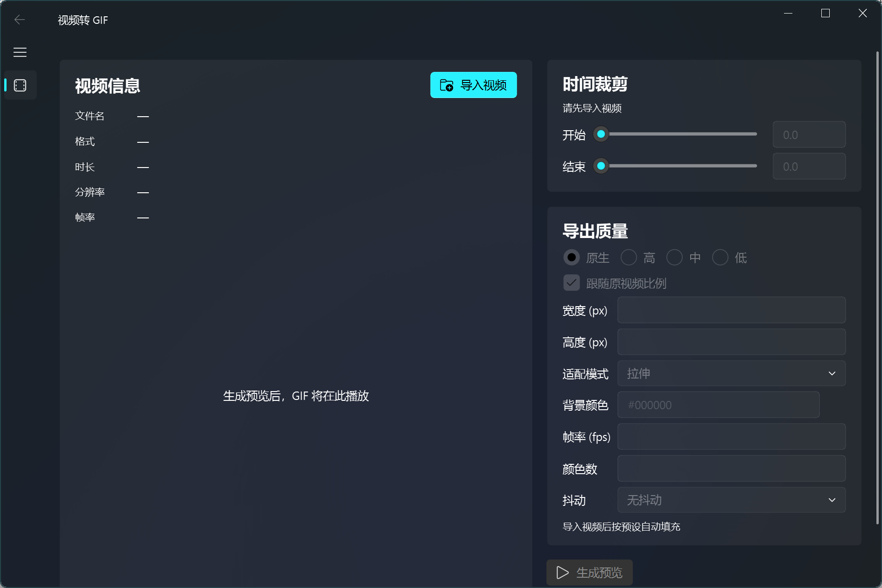Click the 宽度 (px) input field
The image size is (882, 588).
pos(731,310)
